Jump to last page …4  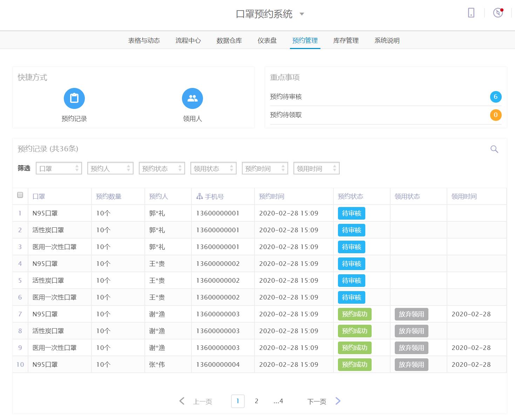coord(278,401)
